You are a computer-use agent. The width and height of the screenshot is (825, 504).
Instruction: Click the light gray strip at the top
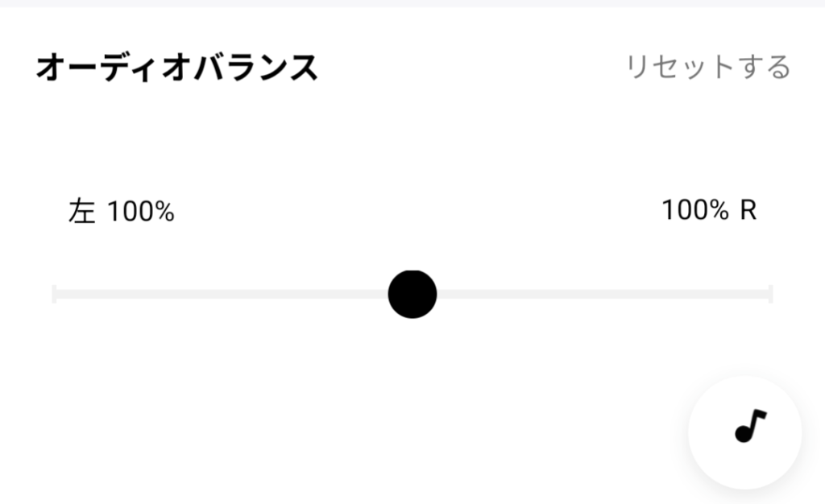412,3
